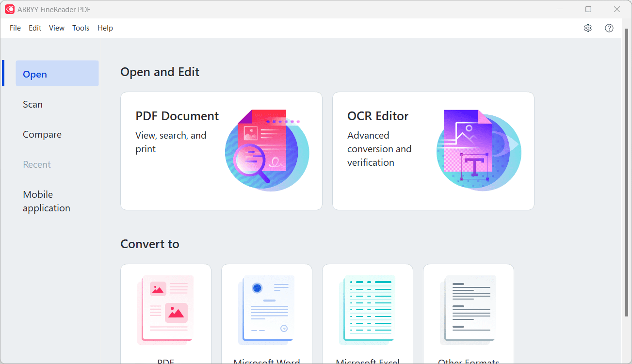Image resolution: width=632 pixels, height=364 pixels.
Task: Select the Recent tab
Action: point(37,164)
